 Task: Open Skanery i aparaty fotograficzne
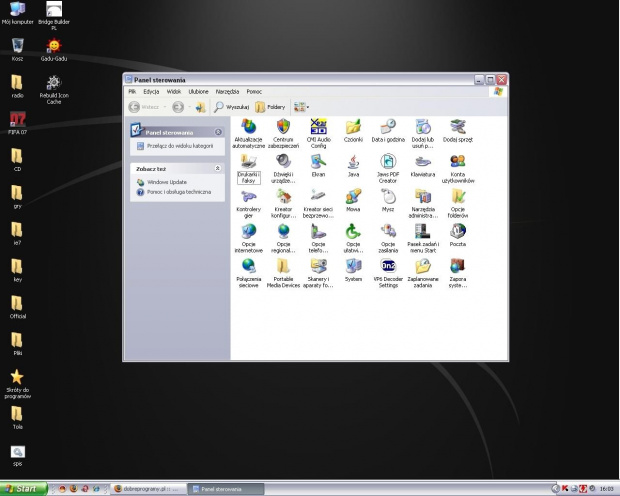pos(318,273)
